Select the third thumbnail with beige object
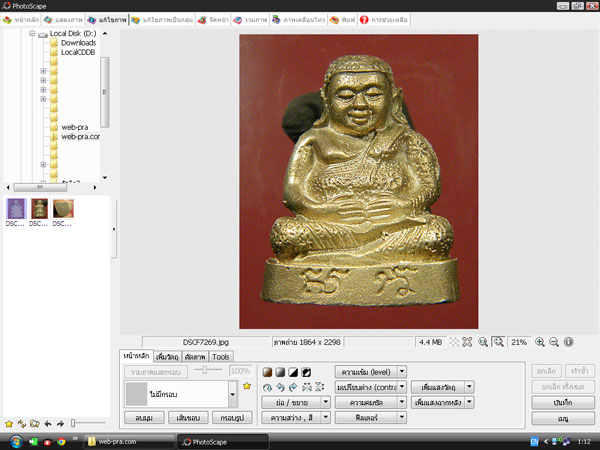The image size is (600, 450). pyautogui.click(x=63, y=209)
